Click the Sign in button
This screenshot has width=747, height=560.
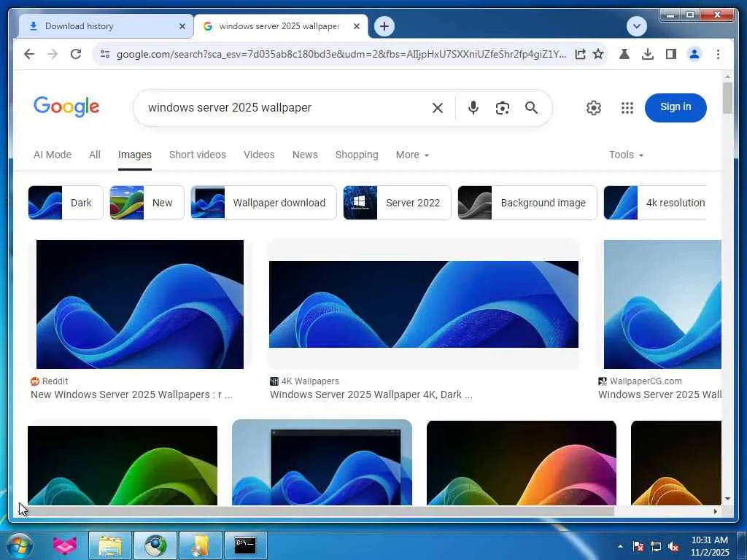coord(676,107)
